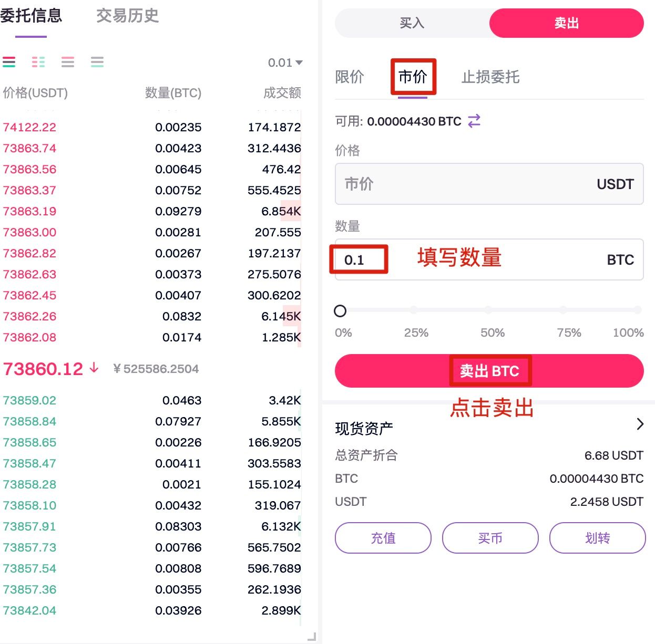Viewport: 655px width, 644px height.
Task: Show buy orders only view icon
Action: pyautogui.click(x=97, y=62)
